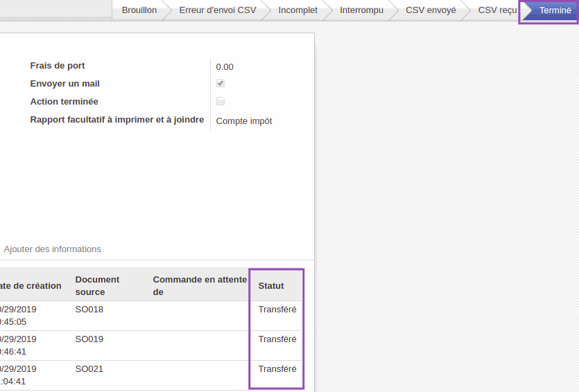Click the Frais de port label
579x392 pixels.
[x=58, y=66]
